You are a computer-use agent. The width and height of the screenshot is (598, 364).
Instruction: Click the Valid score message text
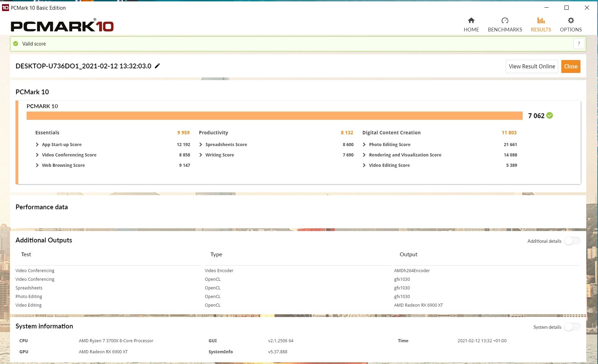(34, 44)
